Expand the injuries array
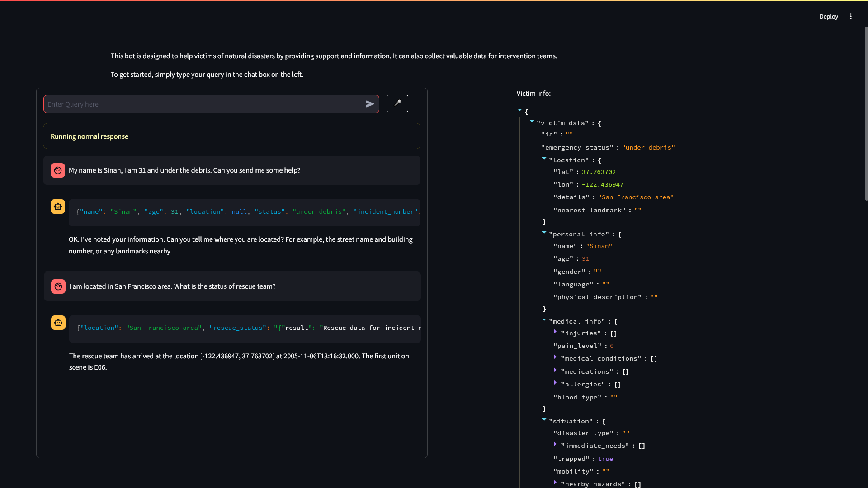Screen dimensions: 868x488 [555, 332]
